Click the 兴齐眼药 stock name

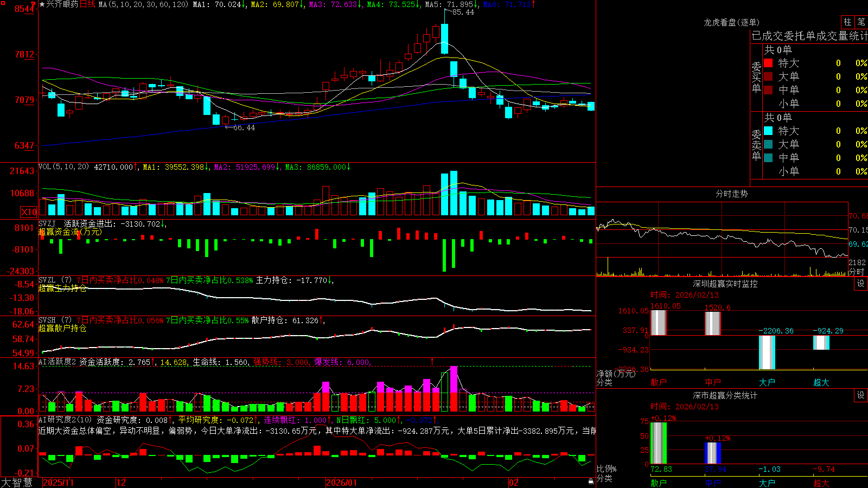point(62,4)
